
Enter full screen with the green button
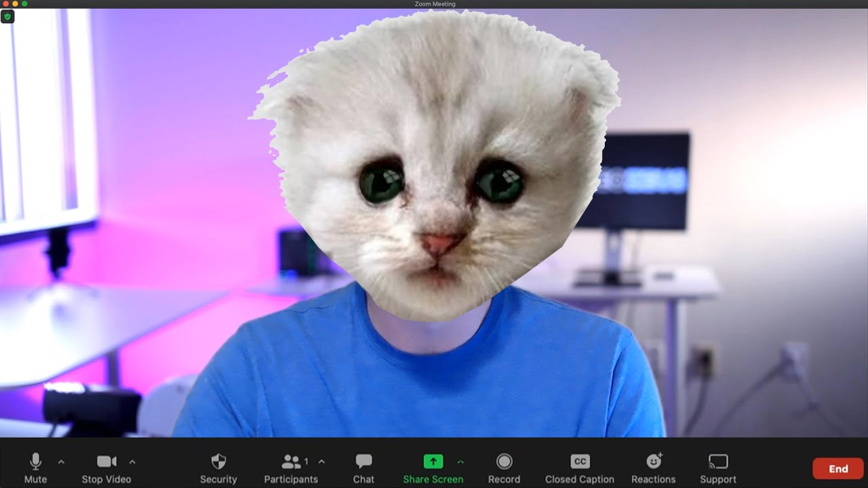[25, 4]
